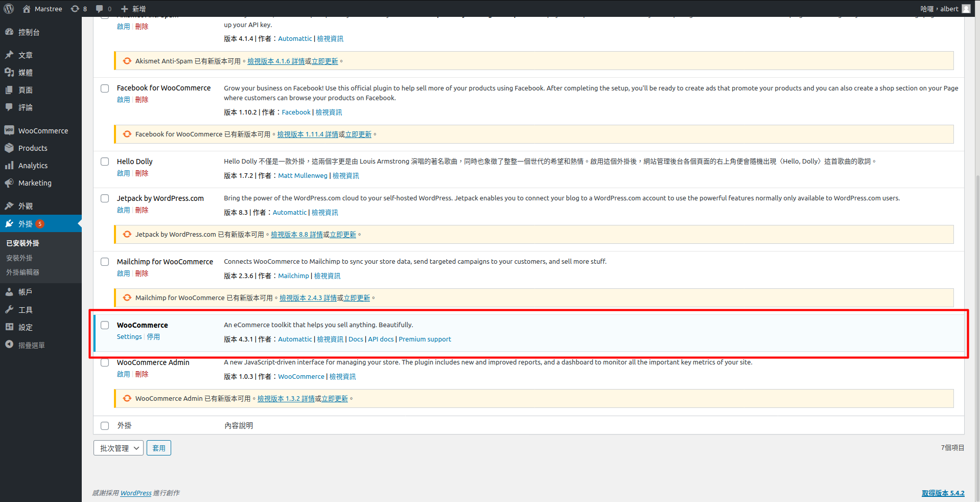
Task: Select the WooCommerce plugin checkbox
Action: (x=105, y=325)
